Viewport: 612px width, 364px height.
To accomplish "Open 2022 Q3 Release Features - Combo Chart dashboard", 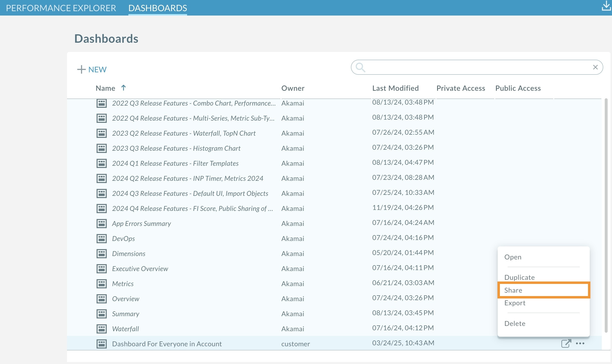I will pyautogui.click(x=194, y=103).
